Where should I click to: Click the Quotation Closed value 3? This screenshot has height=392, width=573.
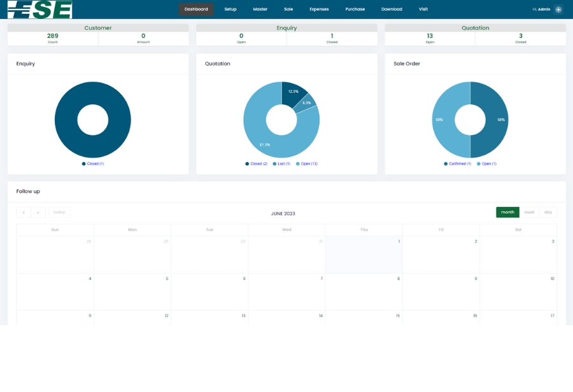pos(521,36)
